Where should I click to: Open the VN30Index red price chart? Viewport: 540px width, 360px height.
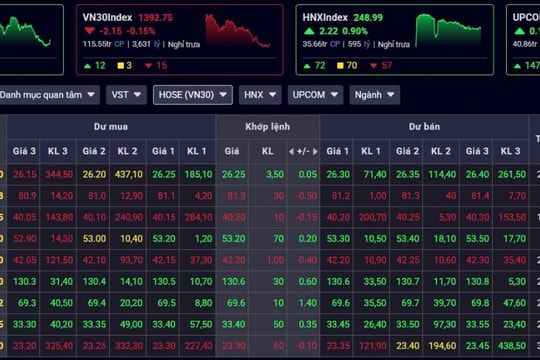tap(238, 30)
